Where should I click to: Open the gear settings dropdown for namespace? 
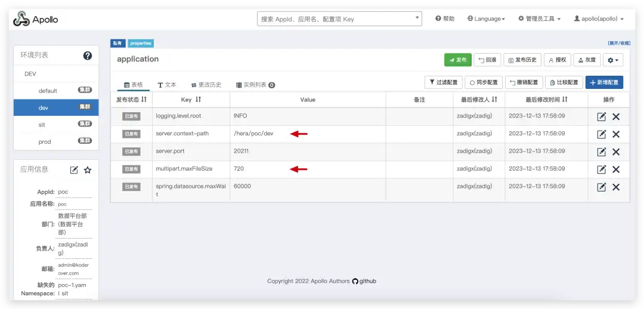pyautogui.click(x=613, y=60)
